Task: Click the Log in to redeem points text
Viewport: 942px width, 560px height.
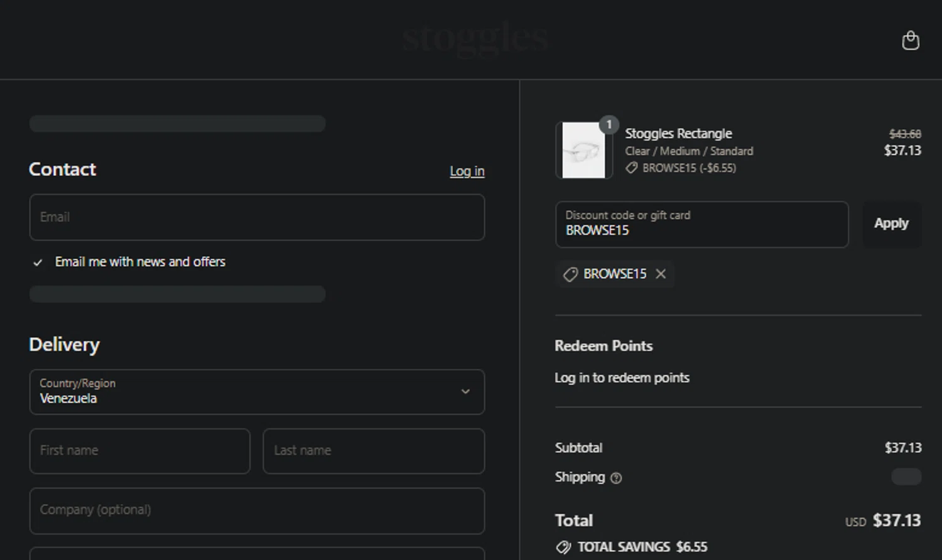Action: pos(622,378)
